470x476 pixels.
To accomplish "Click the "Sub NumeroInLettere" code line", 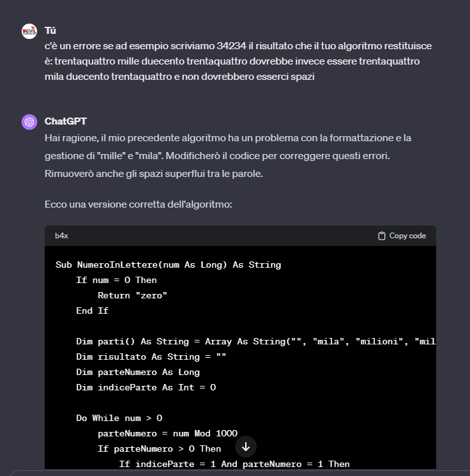I will [x=168, y=265].
